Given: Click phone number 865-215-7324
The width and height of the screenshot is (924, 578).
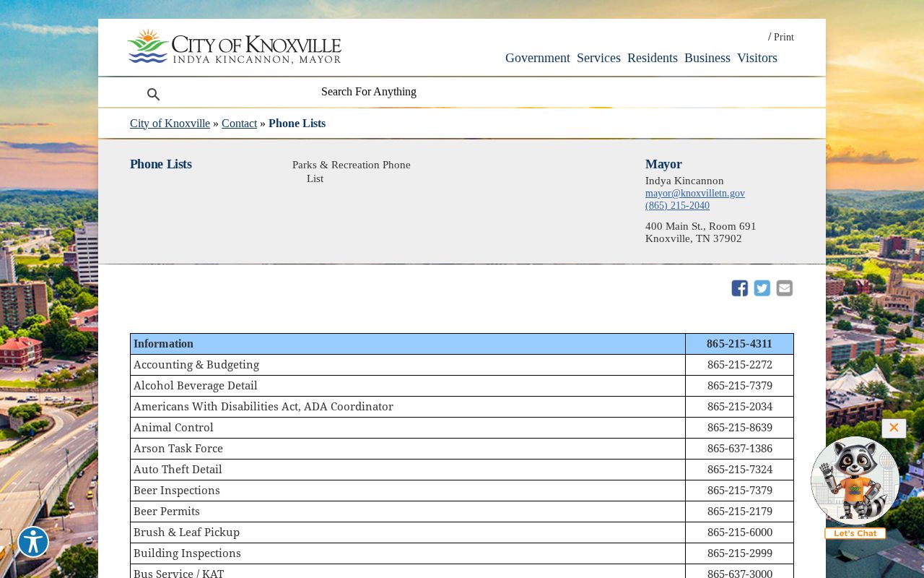Looking at the screenshot, I should click(x=740, y=470).
